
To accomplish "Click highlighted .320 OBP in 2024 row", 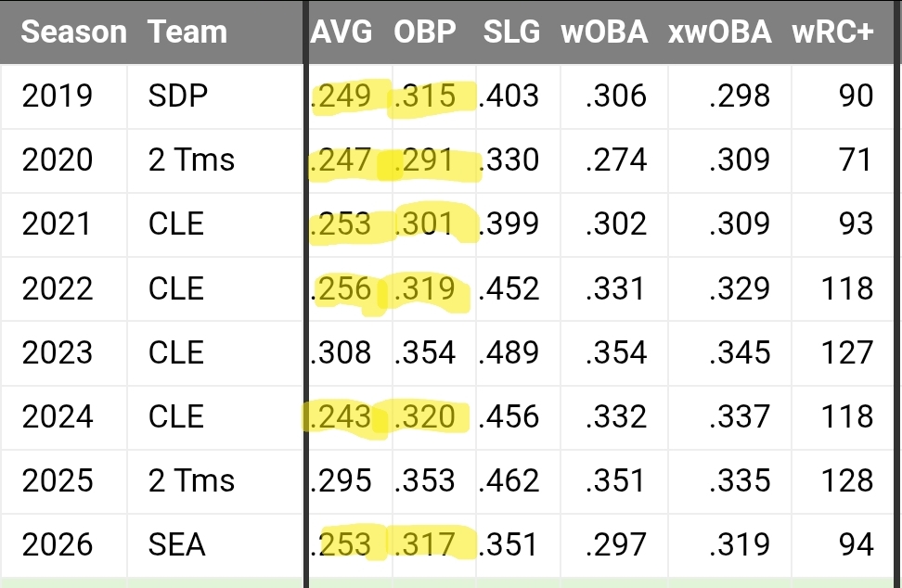I will [425, 416].
